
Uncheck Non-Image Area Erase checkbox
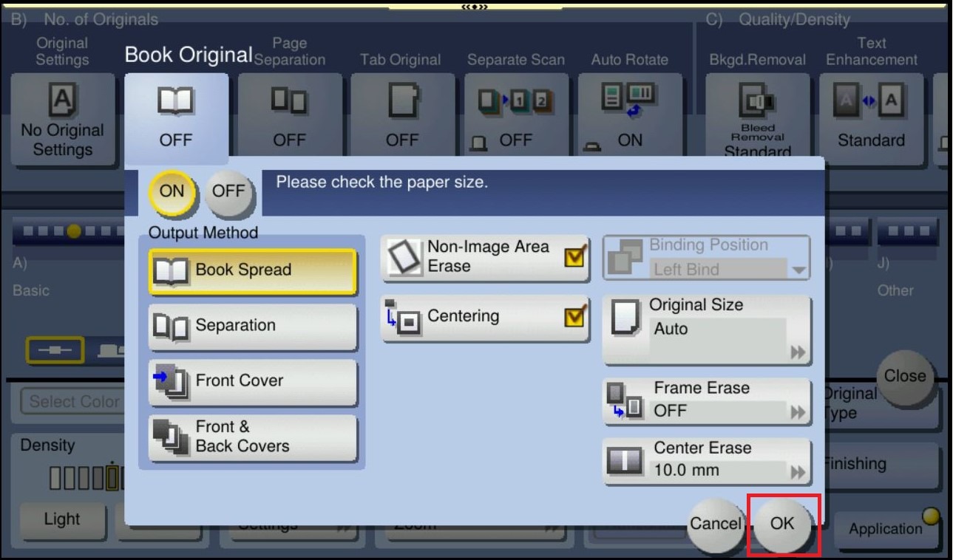click(x=574, y=257)
